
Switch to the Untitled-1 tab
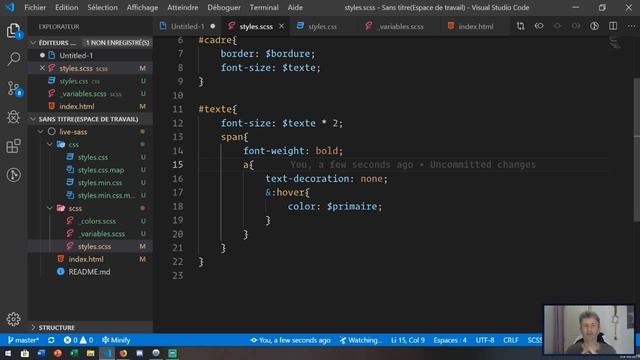pyautogui.click(x=187, y=26)
